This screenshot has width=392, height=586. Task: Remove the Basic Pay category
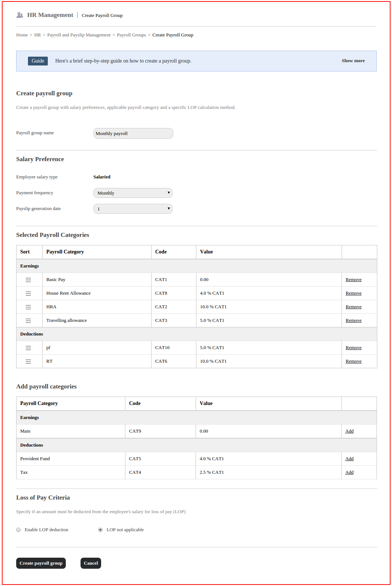point(353,280)
